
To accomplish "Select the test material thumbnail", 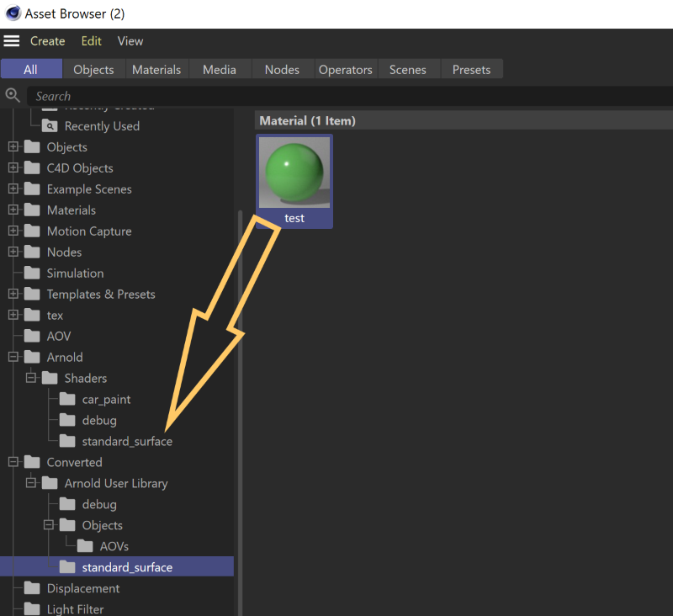I will (294, 173).
